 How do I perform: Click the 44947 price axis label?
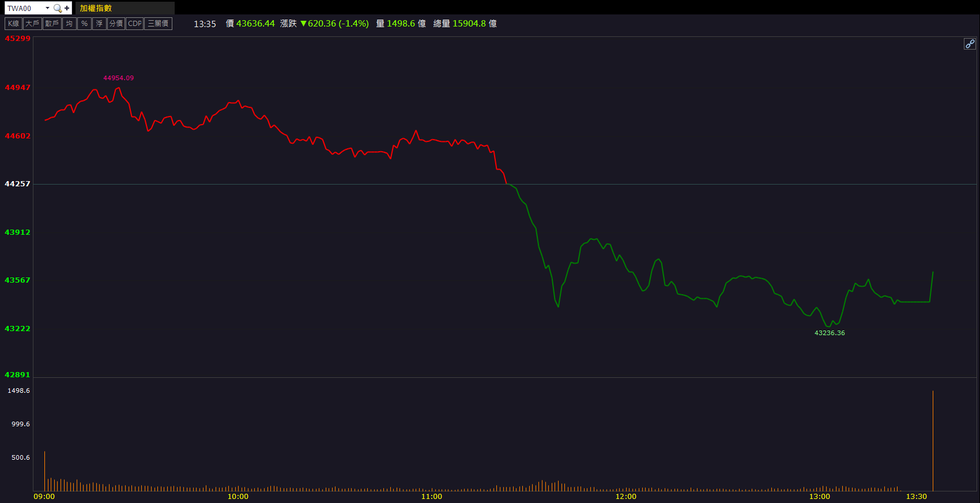click(17, 88)
